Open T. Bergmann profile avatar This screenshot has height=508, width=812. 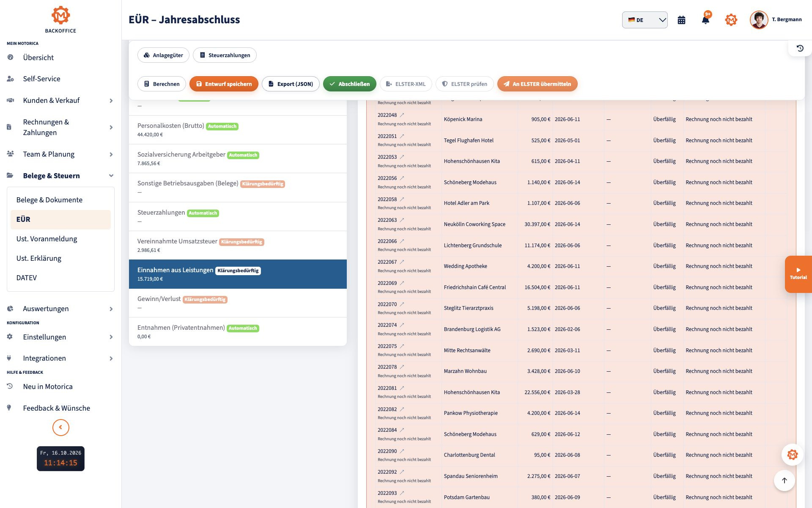(x=759, y=20)
